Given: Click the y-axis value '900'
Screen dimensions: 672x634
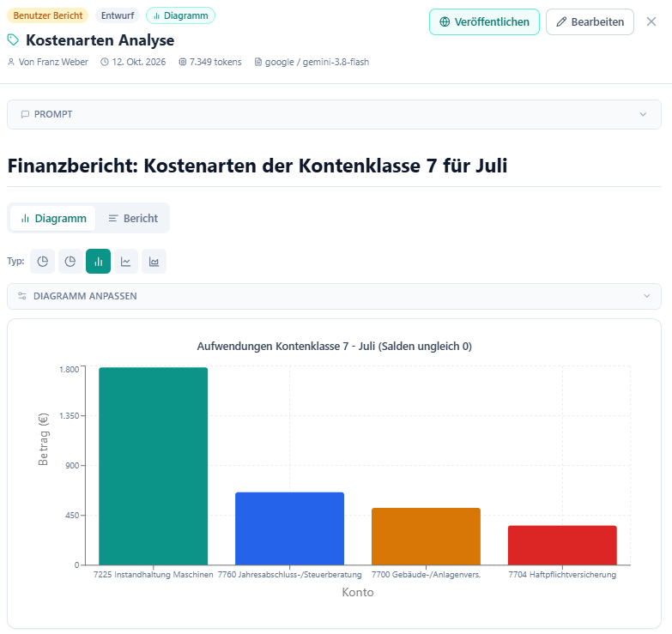Looking at the screenshot, I should click(72, 465).
